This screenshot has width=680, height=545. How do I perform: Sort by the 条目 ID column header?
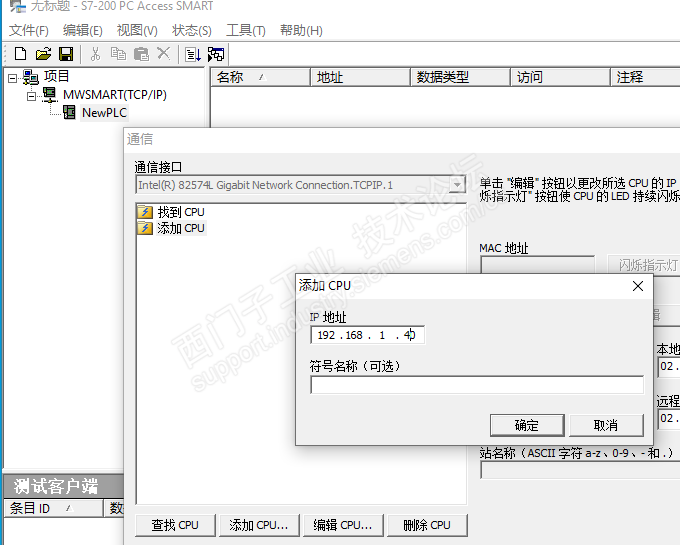pos(54,508)
